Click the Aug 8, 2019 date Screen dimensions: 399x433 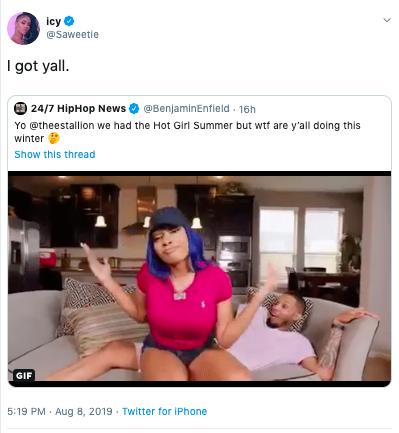coord(84,411)
